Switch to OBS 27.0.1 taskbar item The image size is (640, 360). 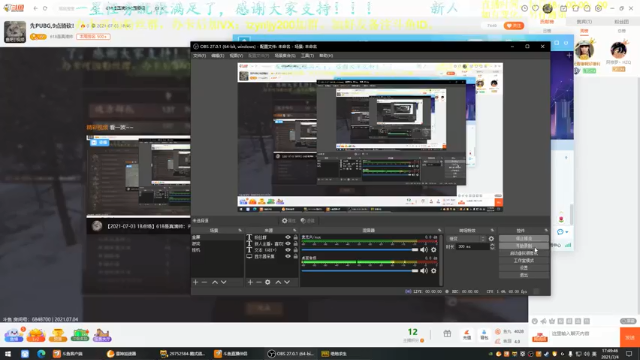coord(291,354)
